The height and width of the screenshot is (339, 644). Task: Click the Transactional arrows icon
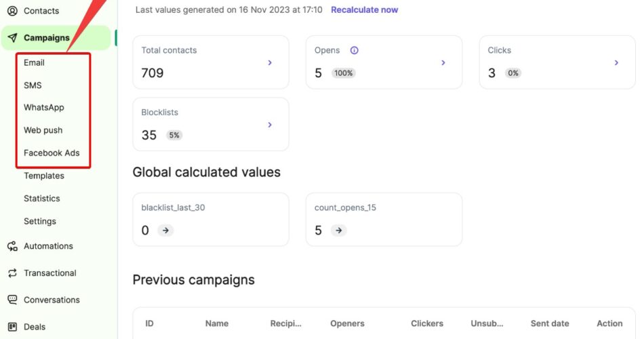click(x=12, y=273)
